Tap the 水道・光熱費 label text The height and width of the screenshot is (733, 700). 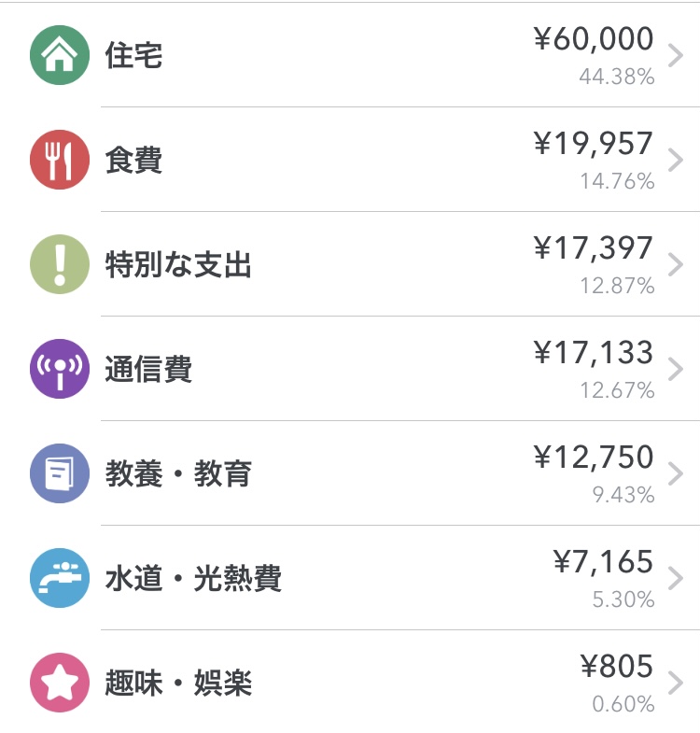point(193,578)
